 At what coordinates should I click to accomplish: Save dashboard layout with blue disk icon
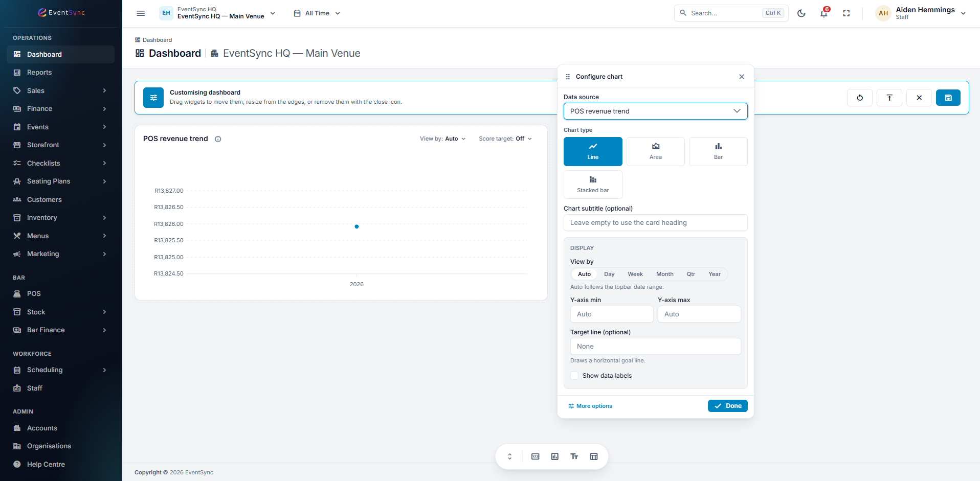[x=948, y=98]
